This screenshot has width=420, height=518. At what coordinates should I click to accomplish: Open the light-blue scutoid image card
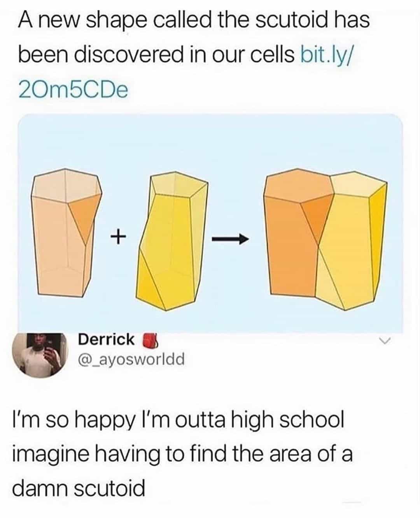(x=210, y=223)
